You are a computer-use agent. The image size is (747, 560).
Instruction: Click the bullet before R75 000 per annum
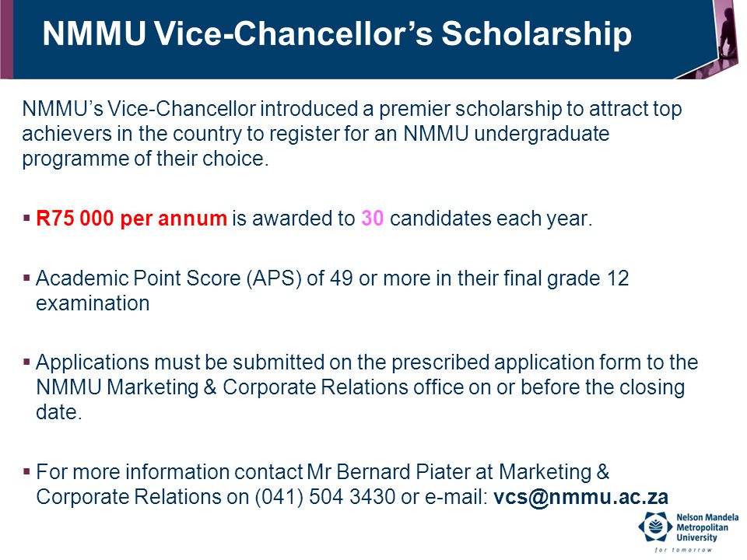26,218
